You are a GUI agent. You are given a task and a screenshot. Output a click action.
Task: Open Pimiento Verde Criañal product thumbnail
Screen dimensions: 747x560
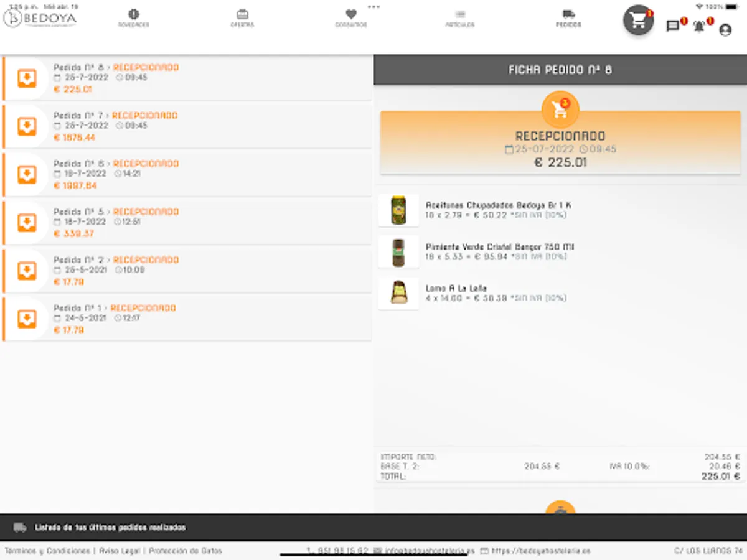(x=398, y=252)
